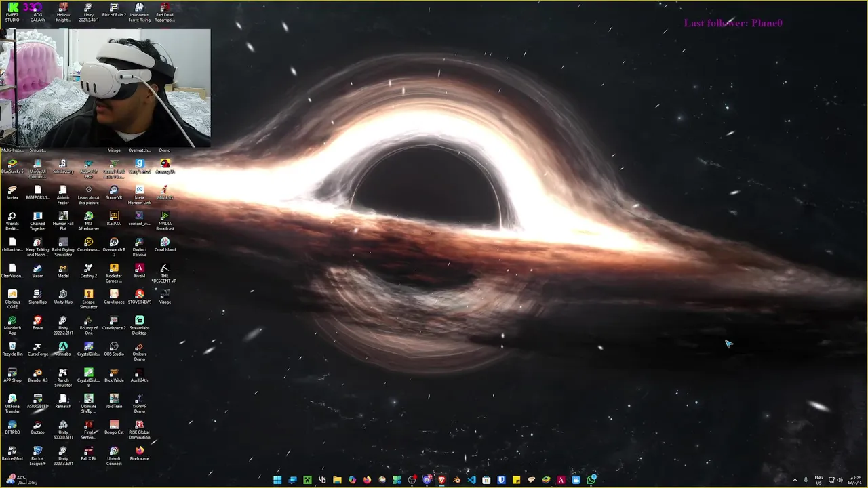
Task: Open the Rockstar Games launcher shortcut
Action: (114, 273)
